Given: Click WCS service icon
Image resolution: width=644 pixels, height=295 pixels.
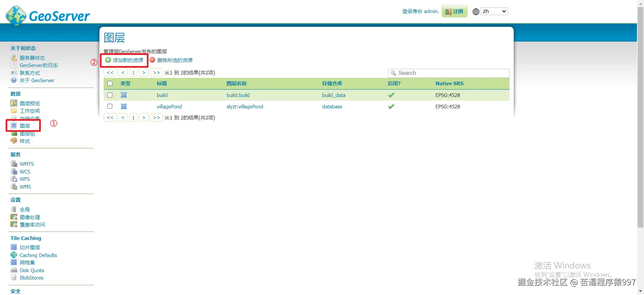Looking at the screenshot, I should [14, 171].
